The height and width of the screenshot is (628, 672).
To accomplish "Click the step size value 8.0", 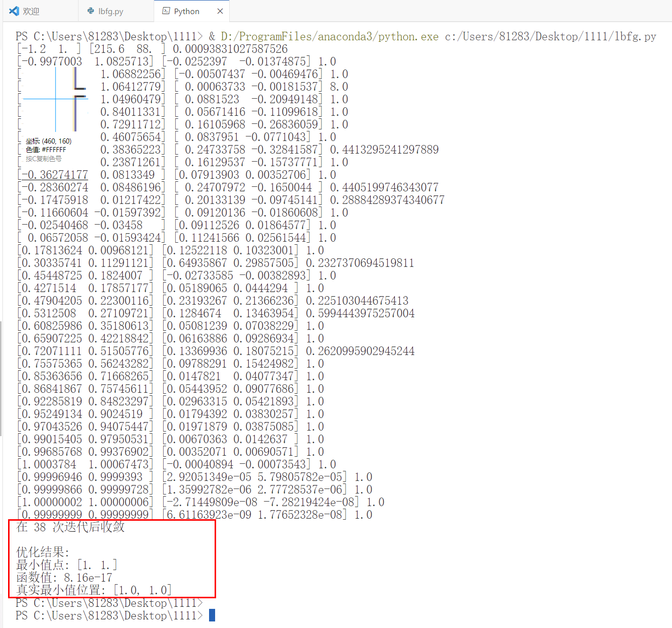I will [339, 87].
